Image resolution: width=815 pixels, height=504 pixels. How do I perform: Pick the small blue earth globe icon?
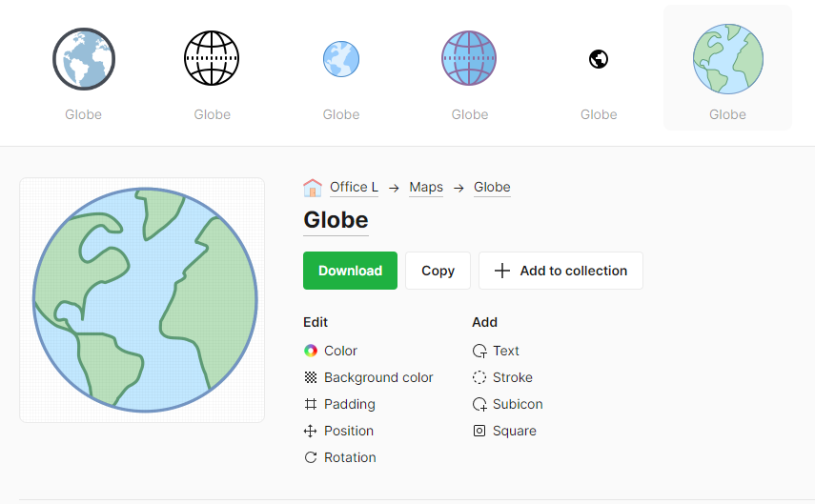(340, 59)
